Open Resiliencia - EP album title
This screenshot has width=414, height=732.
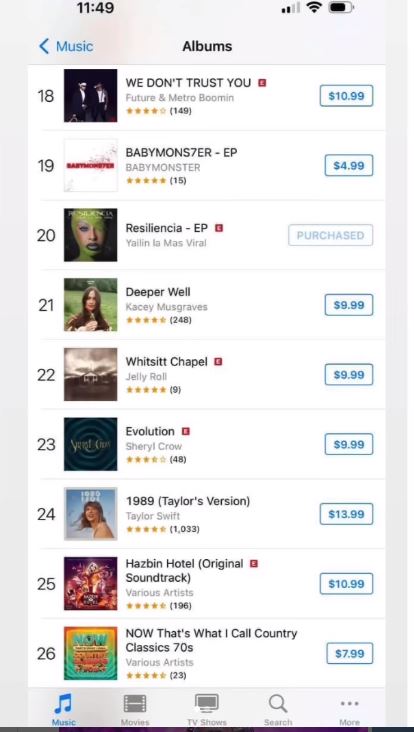(167, 228)
